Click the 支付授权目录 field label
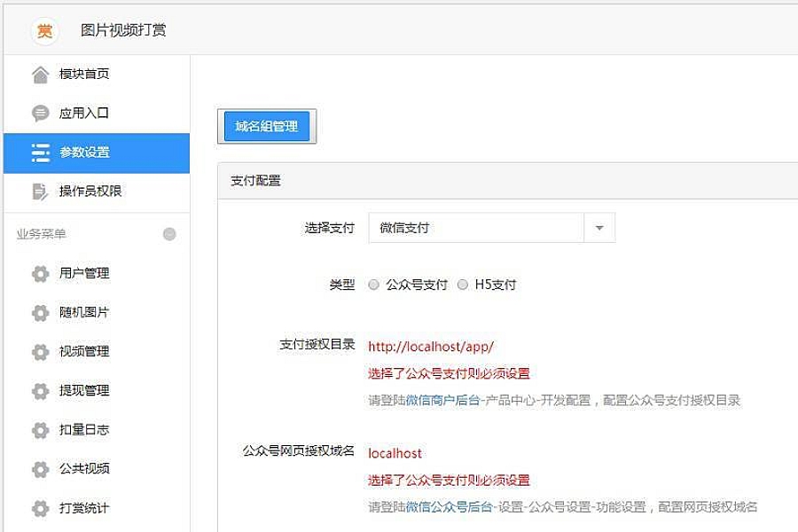The height and width of the screenshot is (532, 798). [x=317, y=345]
